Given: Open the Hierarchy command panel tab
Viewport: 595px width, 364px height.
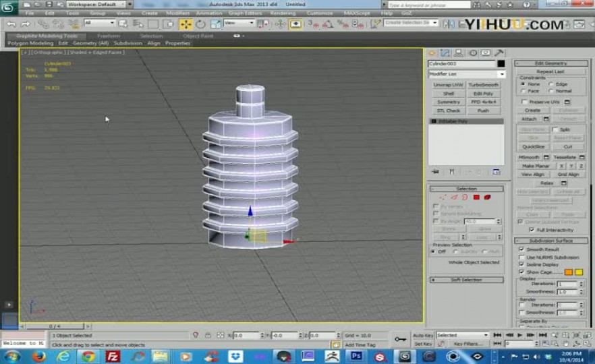Looking at the screenshot, I should click(x=459, y=53).
